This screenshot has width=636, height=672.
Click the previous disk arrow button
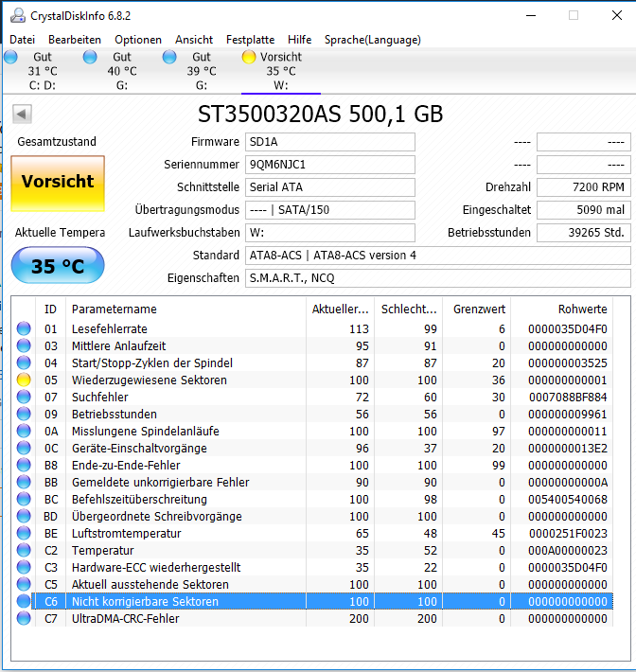pos(22,114)
